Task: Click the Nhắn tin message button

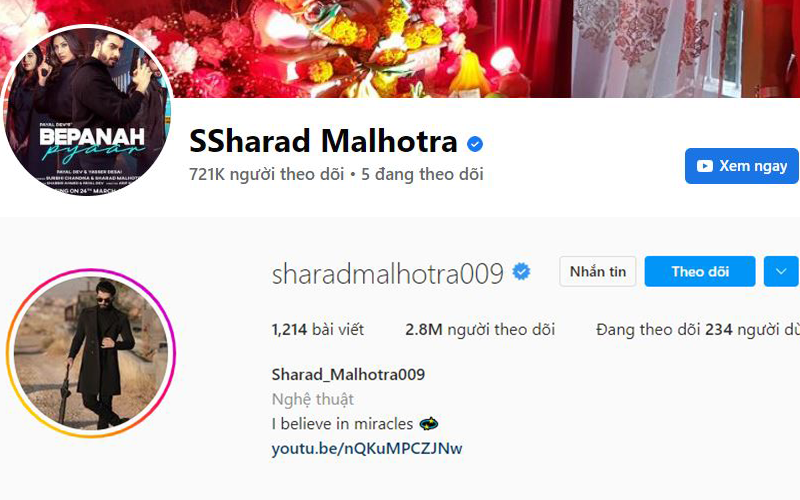Action: coord(597,271)
